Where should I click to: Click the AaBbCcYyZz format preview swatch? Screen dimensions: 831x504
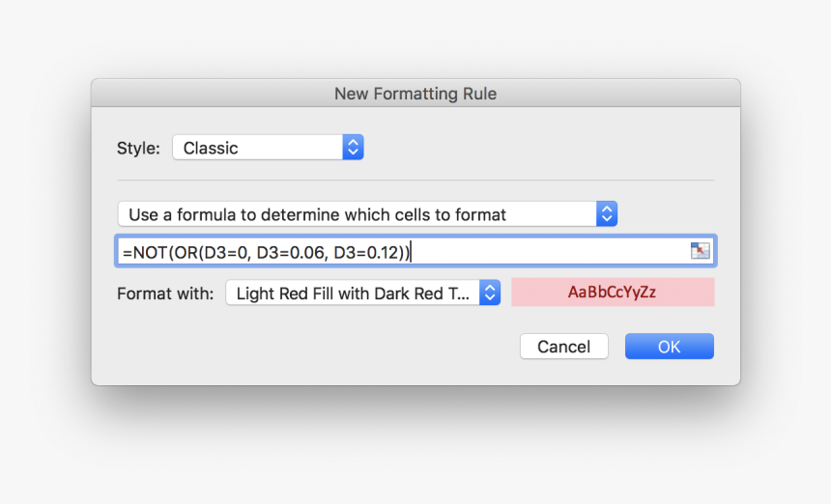pyautogui.click(x=613, y=293)
